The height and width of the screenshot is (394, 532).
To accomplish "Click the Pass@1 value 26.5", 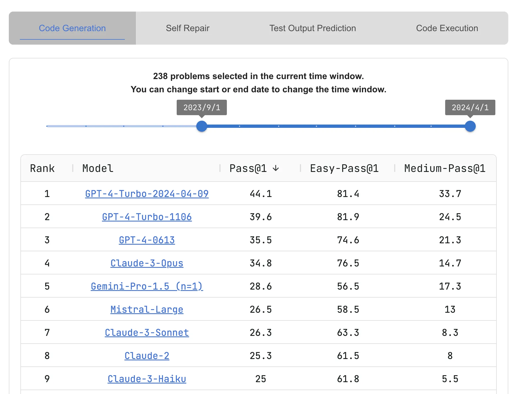I will 261,309.
